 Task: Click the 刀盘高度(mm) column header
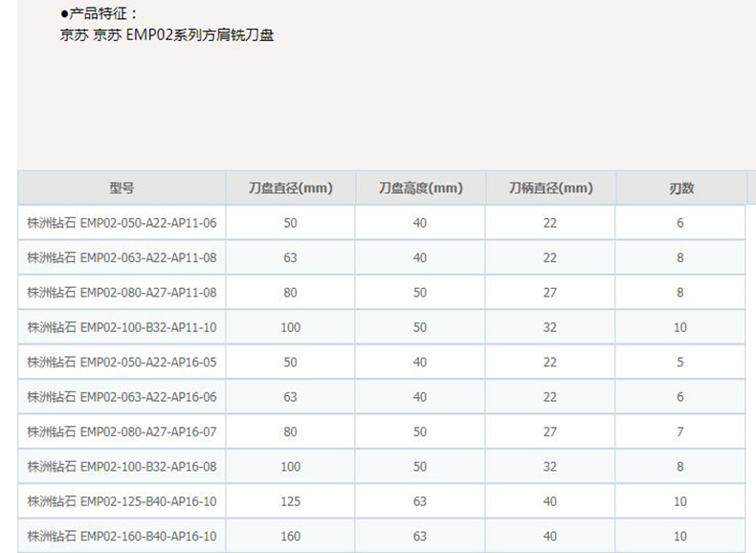click(x=420, y=188)
